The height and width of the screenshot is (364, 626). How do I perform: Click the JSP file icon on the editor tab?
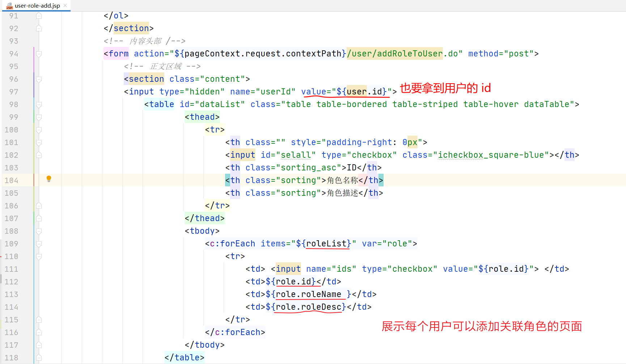click(9, 5)
